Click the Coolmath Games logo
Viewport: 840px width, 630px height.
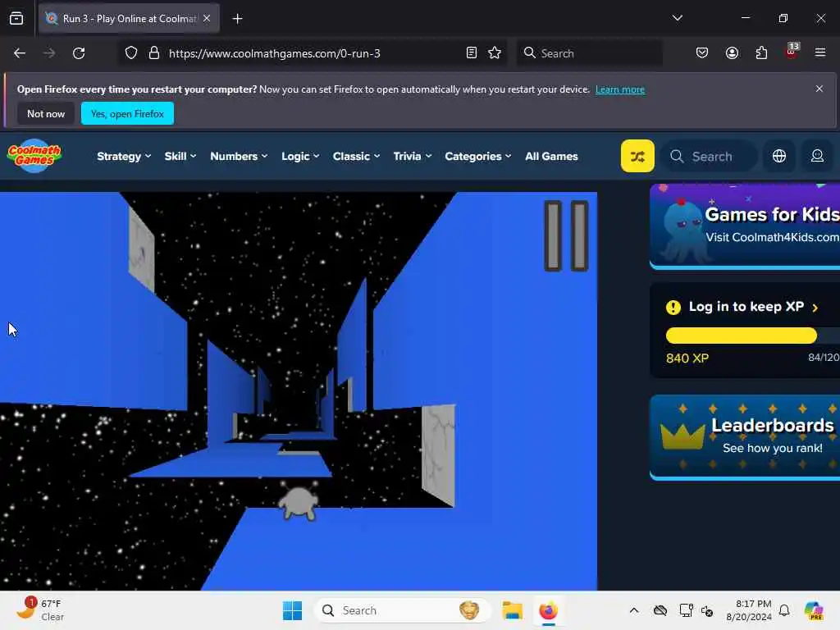pos(34,156)
